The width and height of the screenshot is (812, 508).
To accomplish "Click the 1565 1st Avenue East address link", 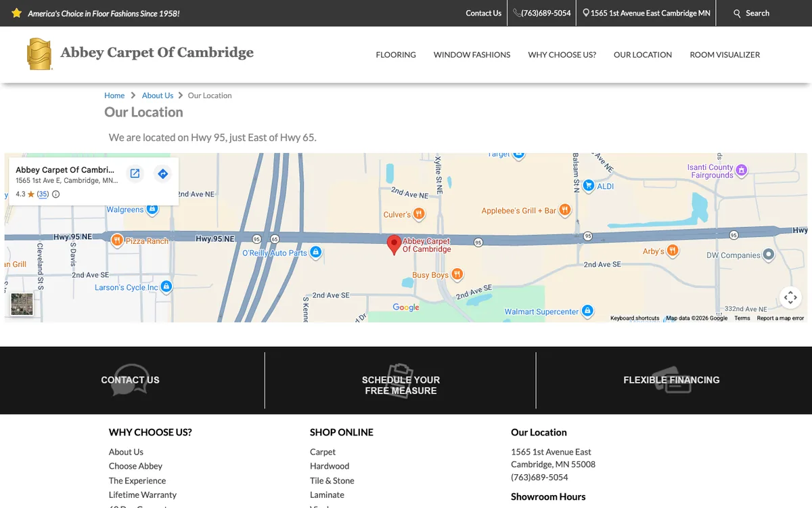I will (650, 13).
